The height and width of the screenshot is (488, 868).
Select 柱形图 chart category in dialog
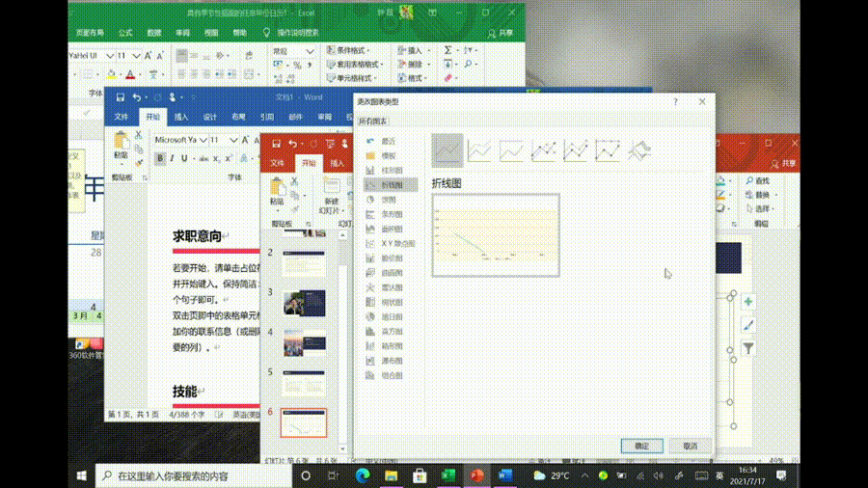tap(391, 171)
